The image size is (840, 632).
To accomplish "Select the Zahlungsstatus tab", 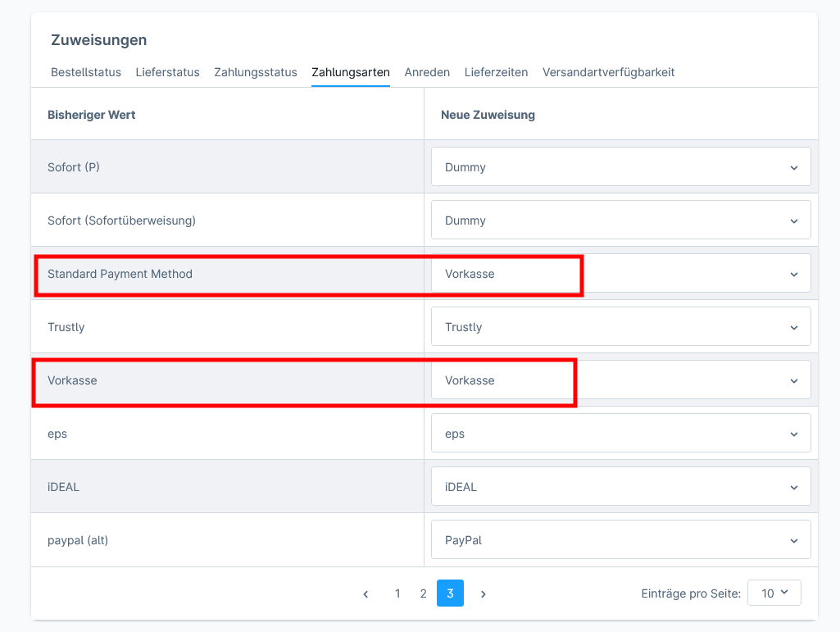I will [256, 72].
